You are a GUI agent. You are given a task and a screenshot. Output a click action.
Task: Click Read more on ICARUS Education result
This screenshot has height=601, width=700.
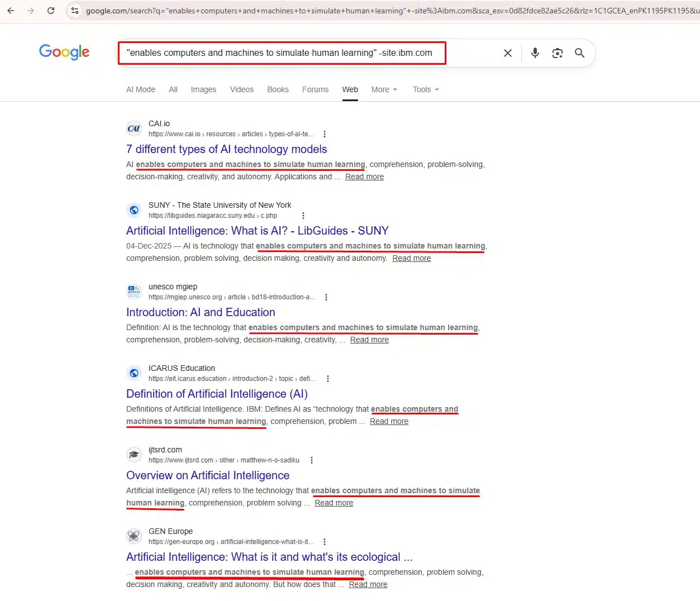click(389, 421)
